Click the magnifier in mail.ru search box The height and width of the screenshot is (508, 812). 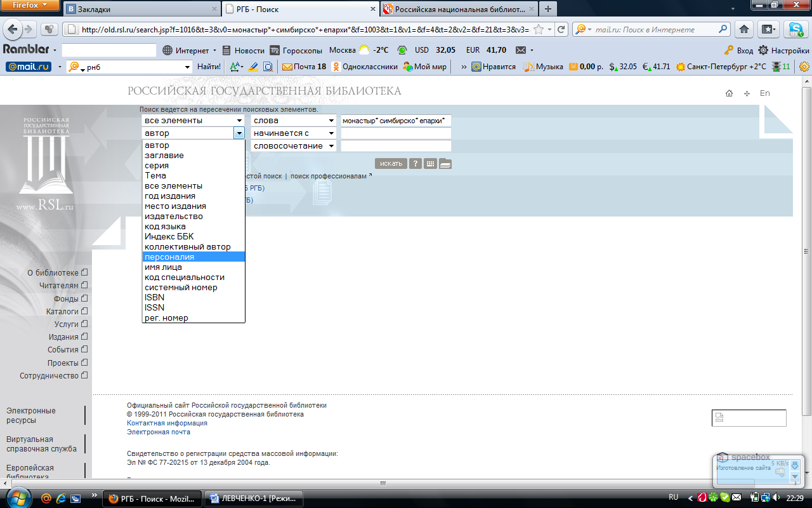[723, 29]
